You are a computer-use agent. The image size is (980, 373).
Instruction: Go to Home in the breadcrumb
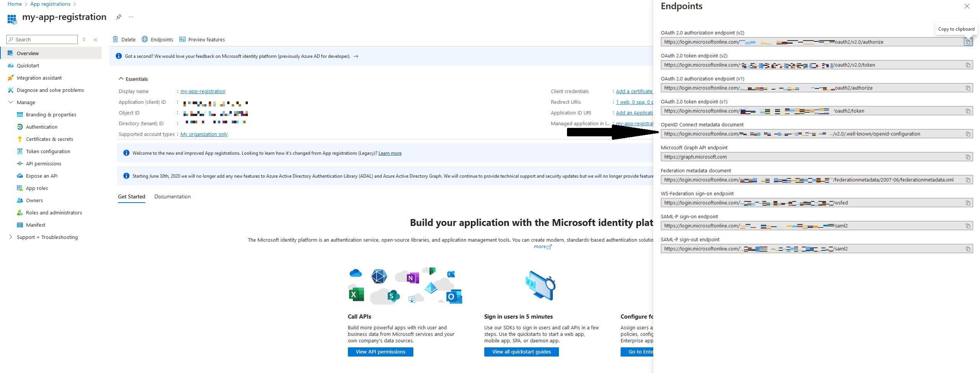click(15, 4)
